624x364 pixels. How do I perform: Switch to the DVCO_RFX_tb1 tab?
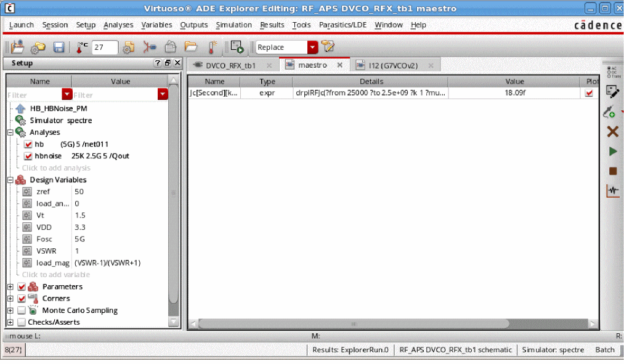point(231,66)
